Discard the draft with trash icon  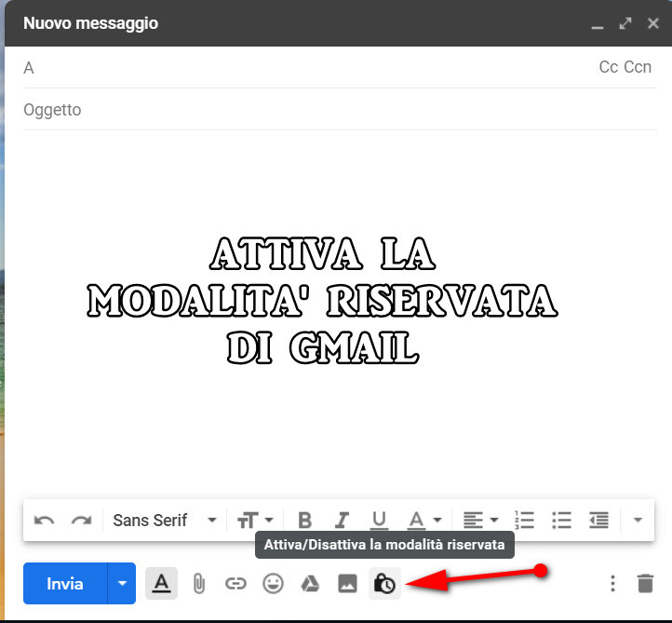(645, 584)
